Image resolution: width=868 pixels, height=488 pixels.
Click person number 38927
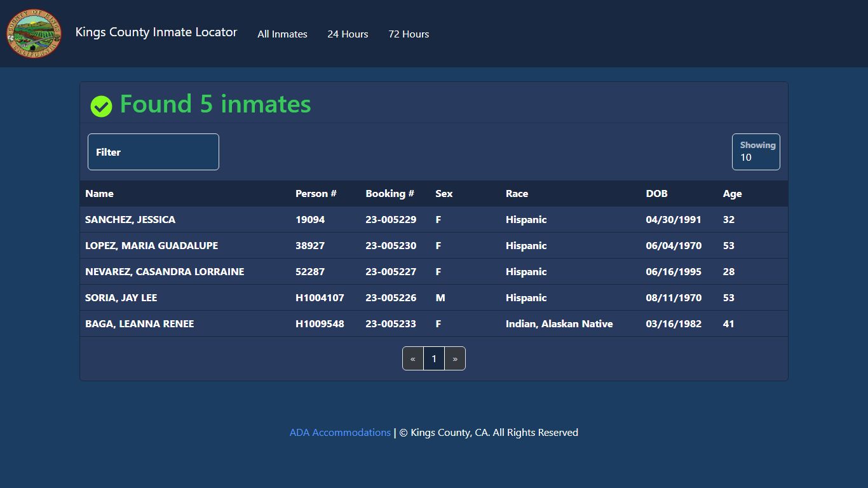coord(310,246)
